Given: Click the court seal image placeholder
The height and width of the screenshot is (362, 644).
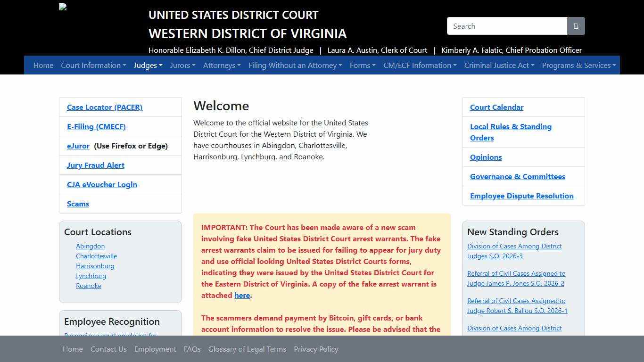Looking at the screenshot, I should point(63,7).
